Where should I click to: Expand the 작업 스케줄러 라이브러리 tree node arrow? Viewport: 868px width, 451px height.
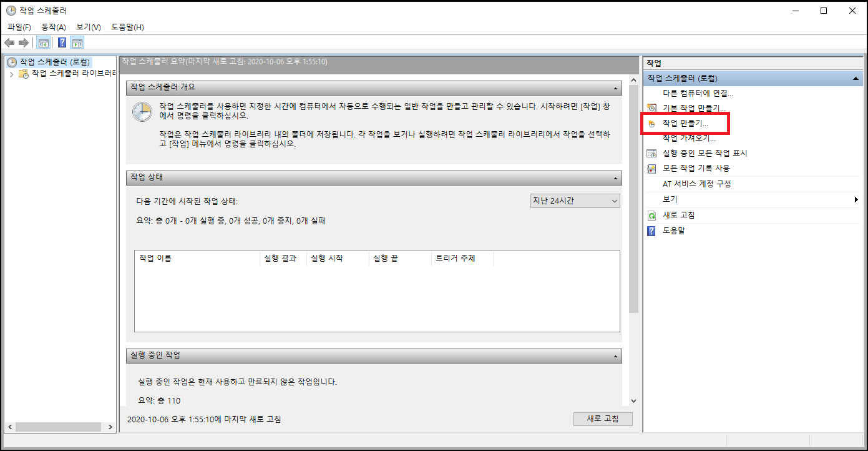coord(11,74)
